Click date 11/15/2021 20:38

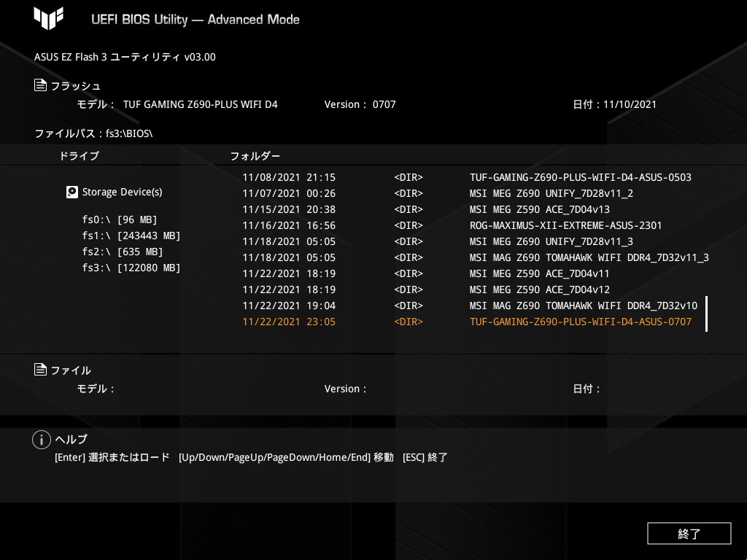pos(289,209)
